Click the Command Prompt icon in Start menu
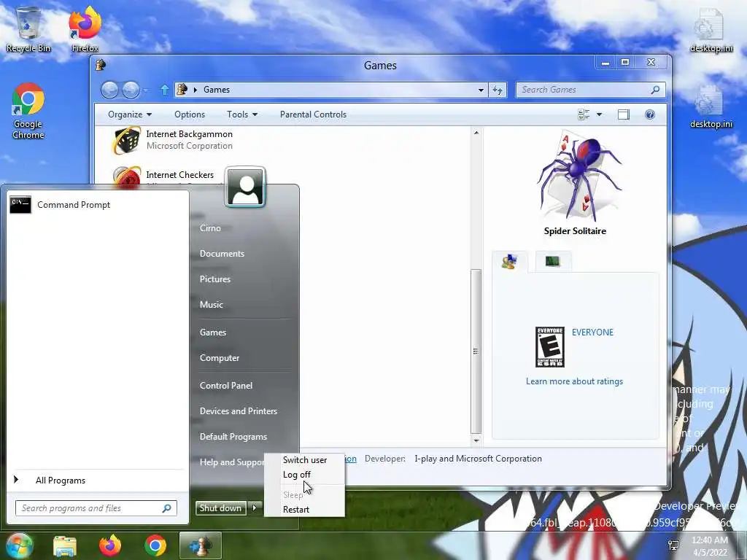The image size is (747, 560). (x=20, y=205)
